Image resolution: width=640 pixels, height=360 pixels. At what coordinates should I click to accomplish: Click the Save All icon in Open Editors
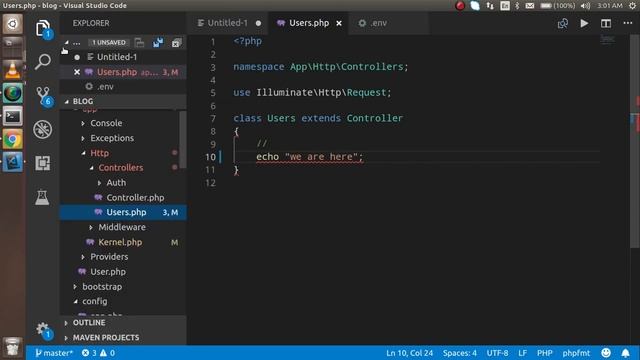click(158, 42)
